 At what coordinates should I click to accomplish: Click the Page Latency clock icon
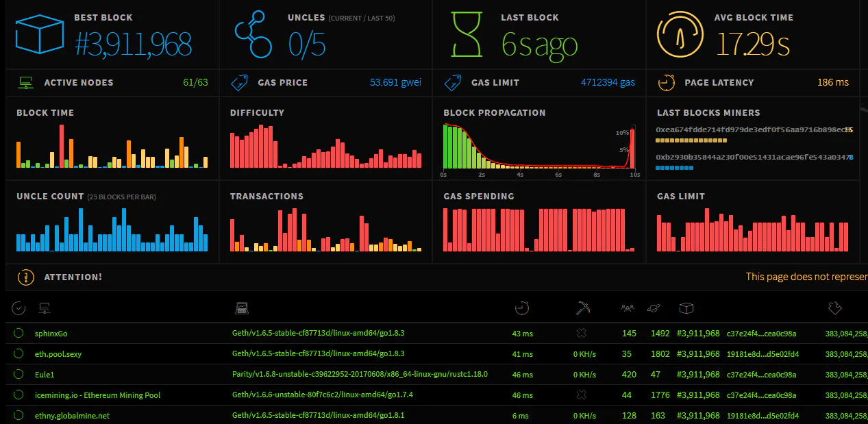(666, 83)
